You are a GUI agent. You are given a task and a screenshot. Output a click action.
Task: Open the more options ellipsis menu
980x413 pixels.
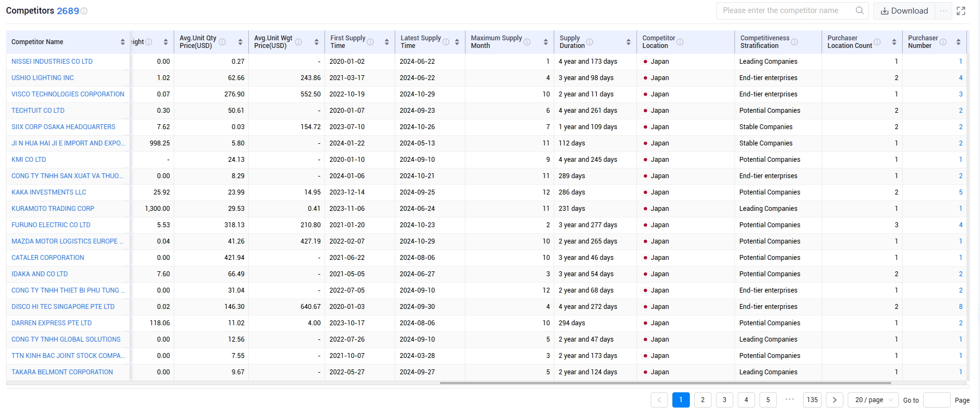pos(943,11)
